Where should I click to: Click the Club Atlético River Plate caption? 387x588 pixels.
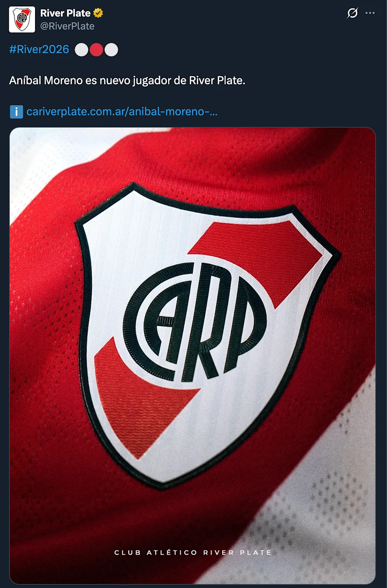[193, 553]
